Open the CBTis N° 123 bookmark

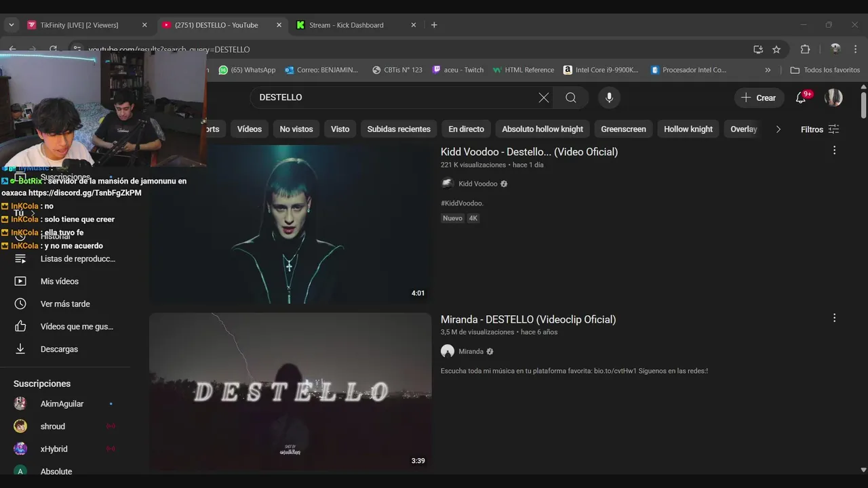397,70
